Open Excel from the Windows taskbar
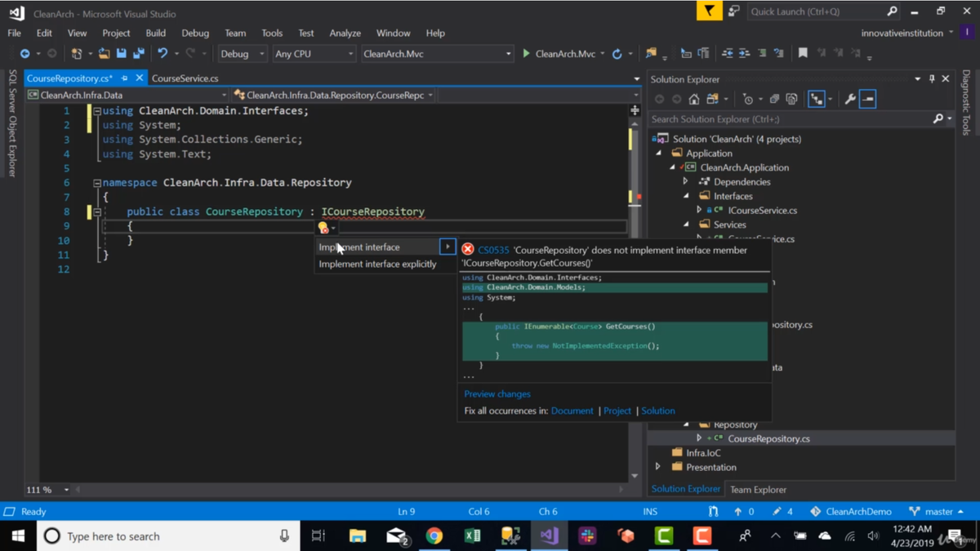 [472, 536]
